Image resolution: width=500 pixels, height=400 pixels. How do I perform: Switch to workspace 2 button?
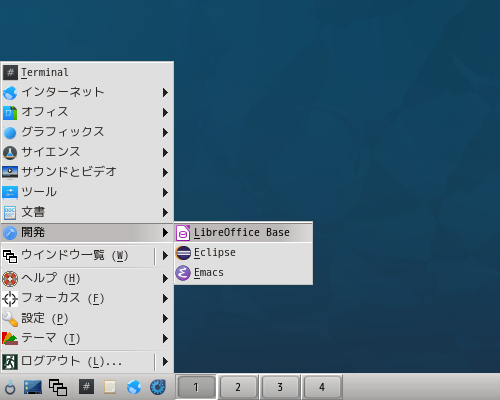click(x=238, y=387)
